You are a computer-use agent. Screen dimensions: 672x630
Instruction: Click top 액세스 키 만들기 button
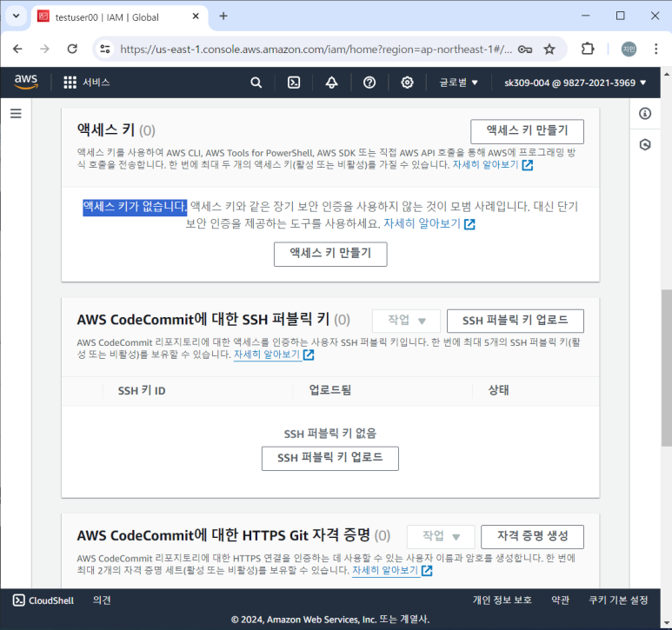(527, 131)
